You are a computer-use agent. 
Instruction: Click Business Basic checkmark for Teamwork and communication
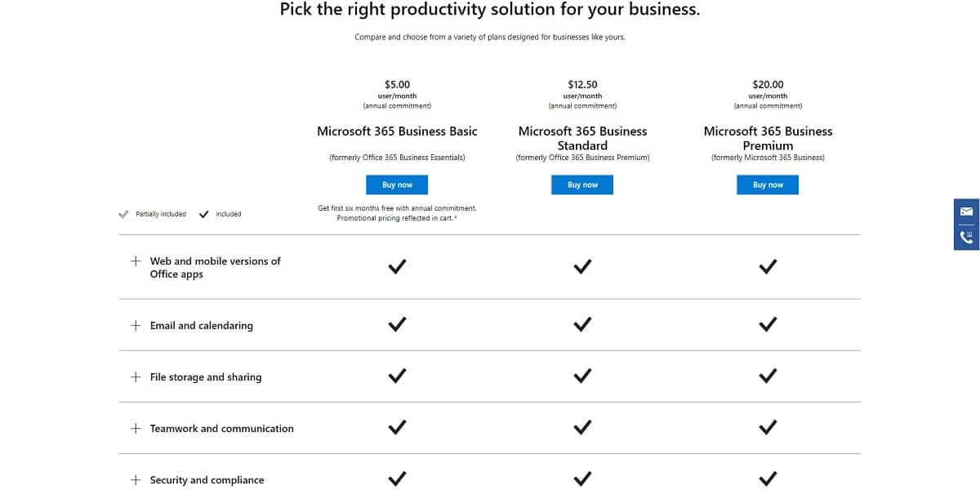click(397, 427)
